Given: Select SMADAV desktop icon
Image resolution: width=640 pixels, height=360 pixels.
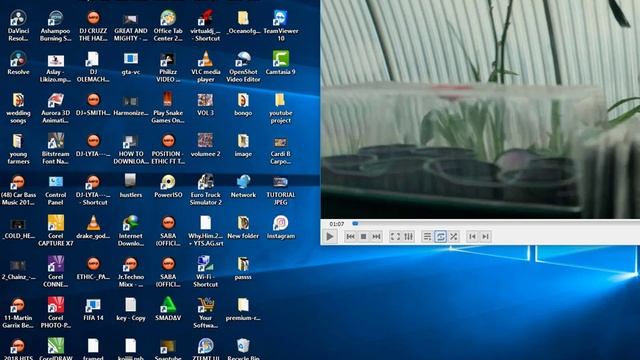Looking at the screenshot, I should pyautogui.click(x=168, y=309).
